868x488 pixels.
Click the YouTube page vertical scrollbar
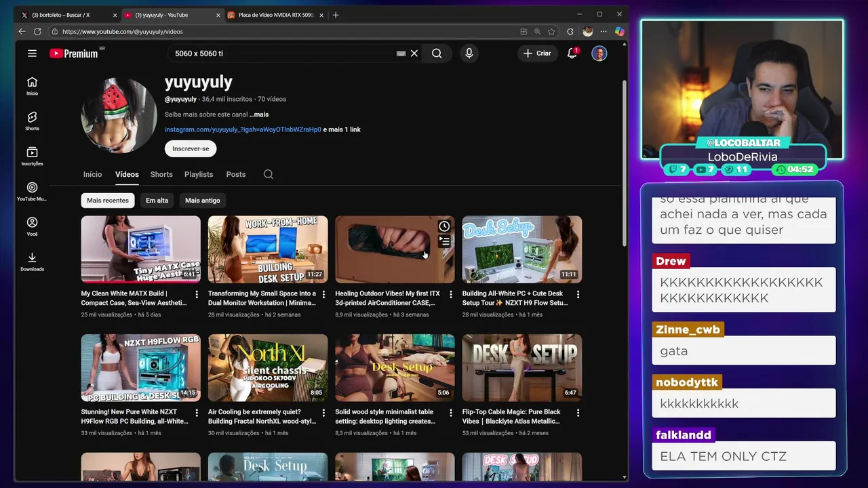(625, 163)
